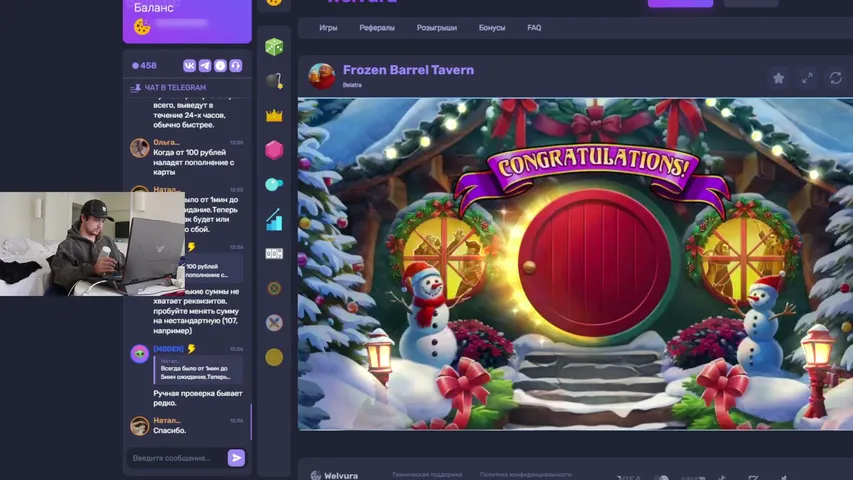
Task: Open the bomb mines game icon
Action: click(x=274, y=81)
